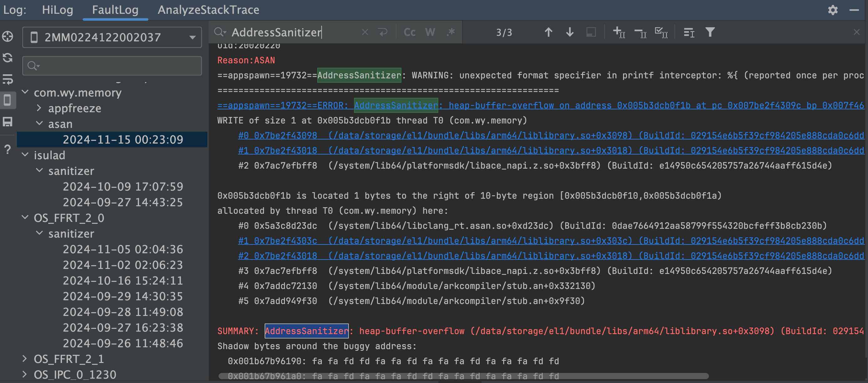868x383 pixels.
Task: Switch to the HiLog tab
Action: pyautogui.click(x=57, y=10)
